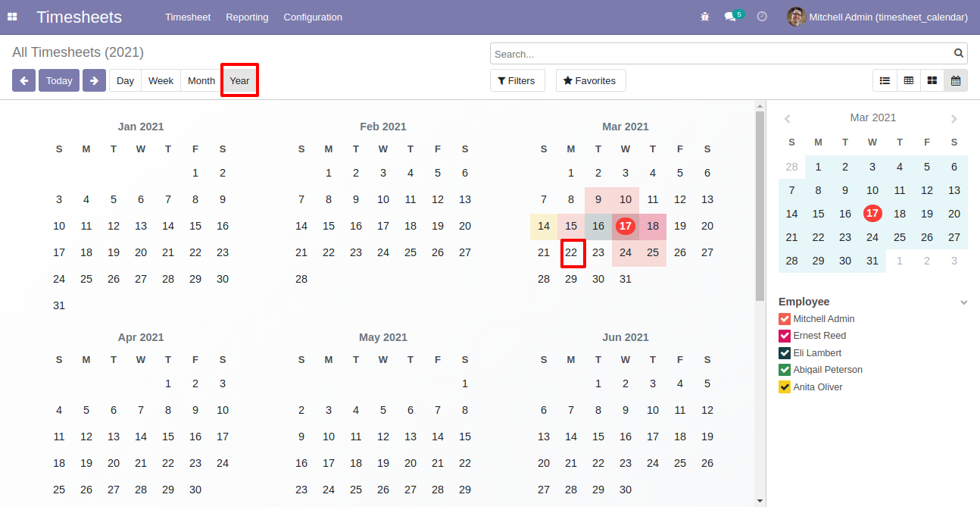Open the apps grid menu icon
Image resolution: width=980 pixels, height=507 pixels.
tap(12, 17)
